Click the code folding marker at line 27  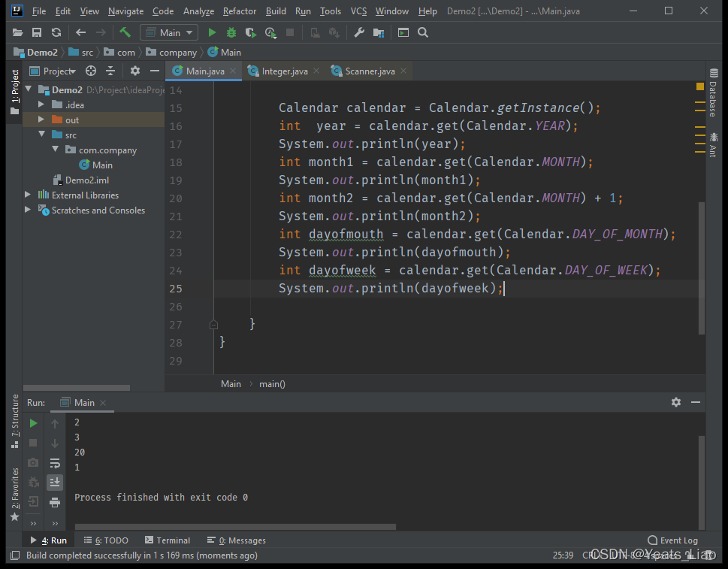pyautogui.click(x=213, y=325)
